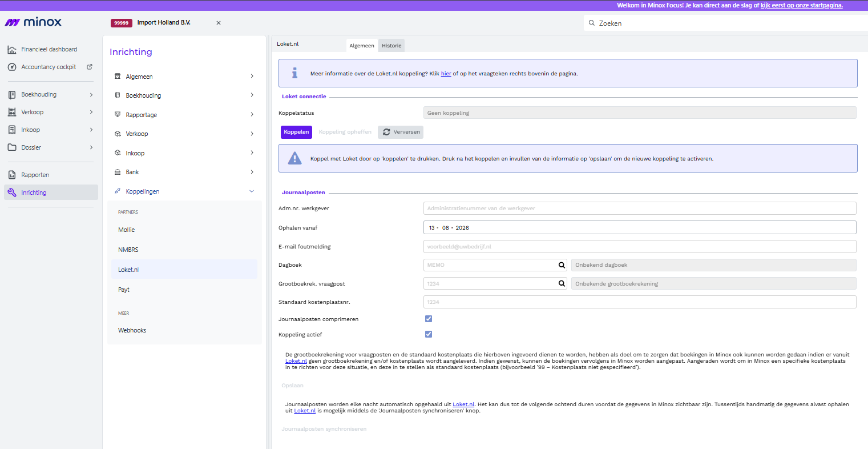The width and height of the screenshot is (868, 449).
Task: Focus the Standaard kostenplaatsnr. field
Action: (640, 302)
